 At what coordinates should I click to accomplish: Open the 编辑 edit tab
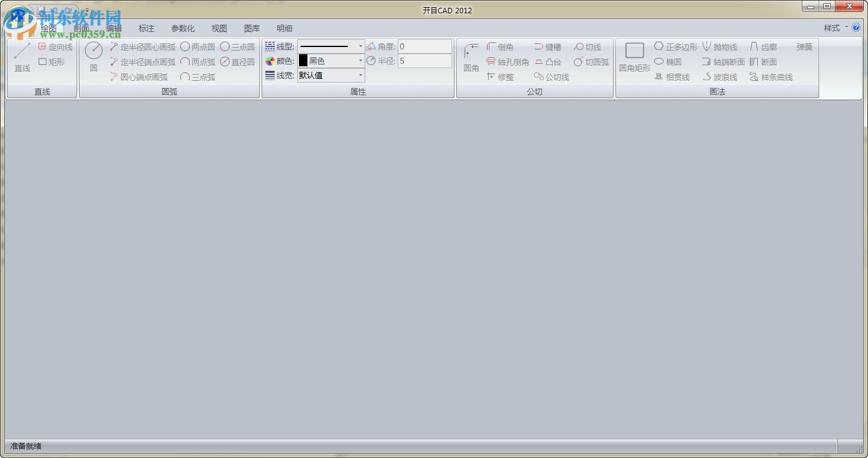point(114,28)
